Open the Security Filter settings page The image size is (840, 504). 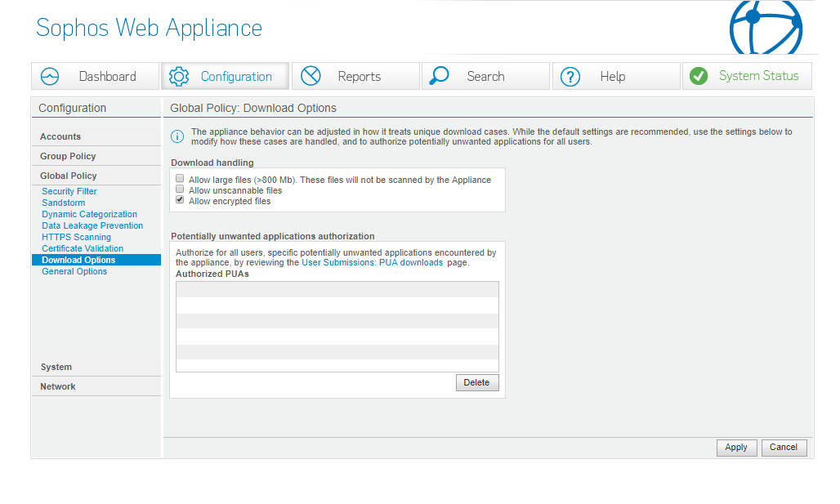coord(69,191)
